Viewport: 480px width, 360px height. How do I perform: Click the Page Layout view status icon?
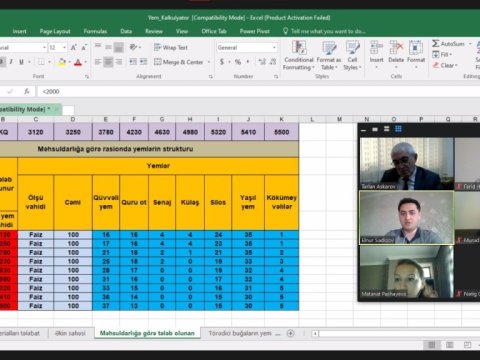[x=450, y=345]
